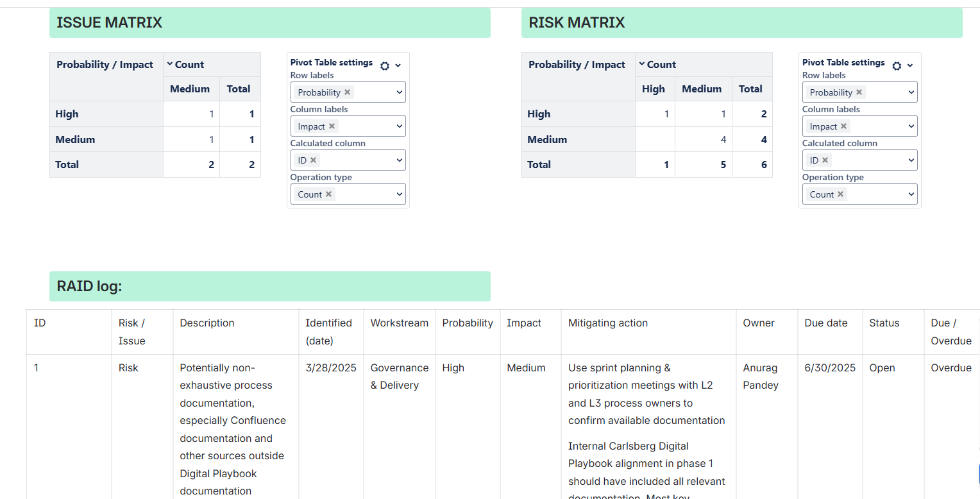Remove the ID chip from Issue Matrix calculated column
Viewport: 980px width, 499px height.
pos(313,160)
